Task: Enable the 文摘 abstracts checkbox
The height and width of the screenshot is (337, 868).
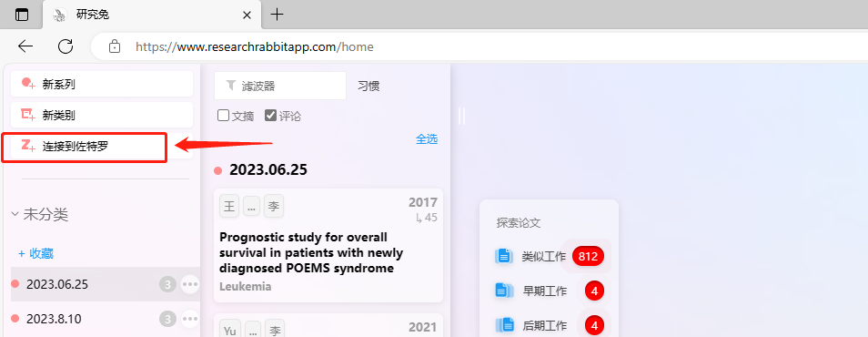Action: pyautogui.click(x=223, y=116)
